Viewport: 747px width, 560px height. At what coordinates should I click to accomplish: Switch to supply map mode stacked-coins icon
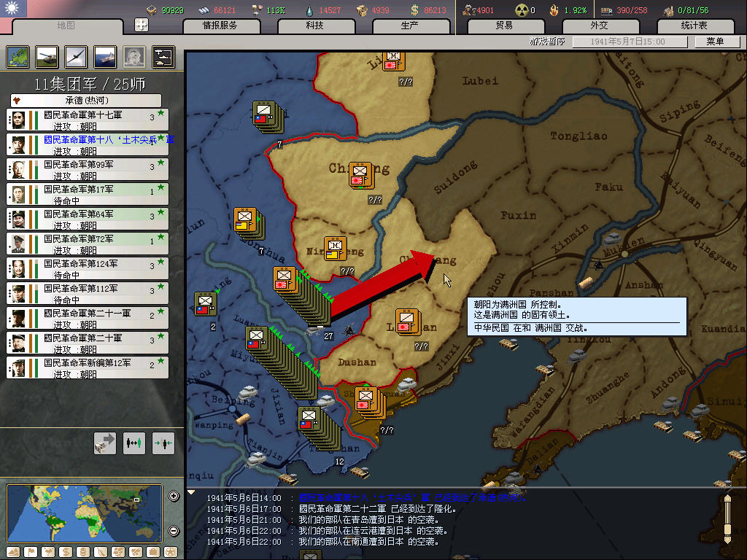(x=83, y=553)
